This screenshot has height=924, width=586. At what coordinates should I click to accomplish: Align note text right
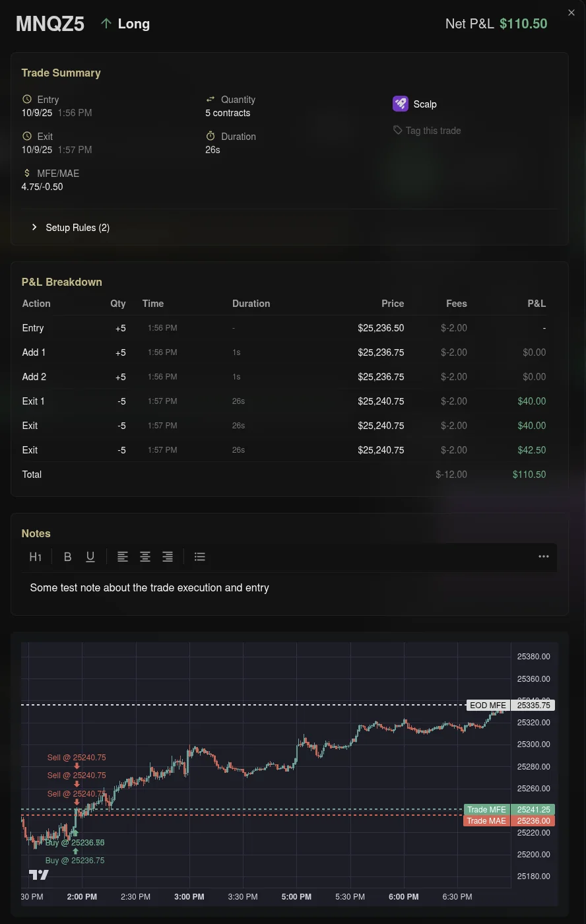click(x=168, y=557)
